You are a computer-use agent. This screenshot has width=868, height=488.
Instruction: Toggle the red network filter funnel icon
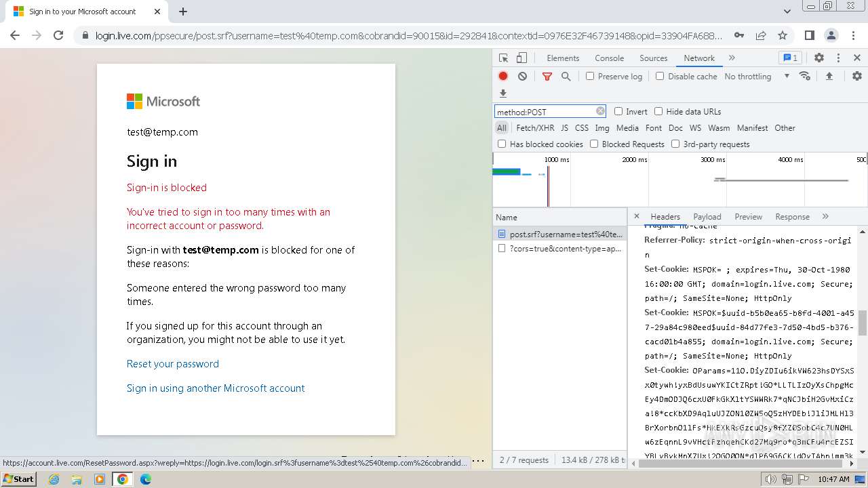[547, 77]
